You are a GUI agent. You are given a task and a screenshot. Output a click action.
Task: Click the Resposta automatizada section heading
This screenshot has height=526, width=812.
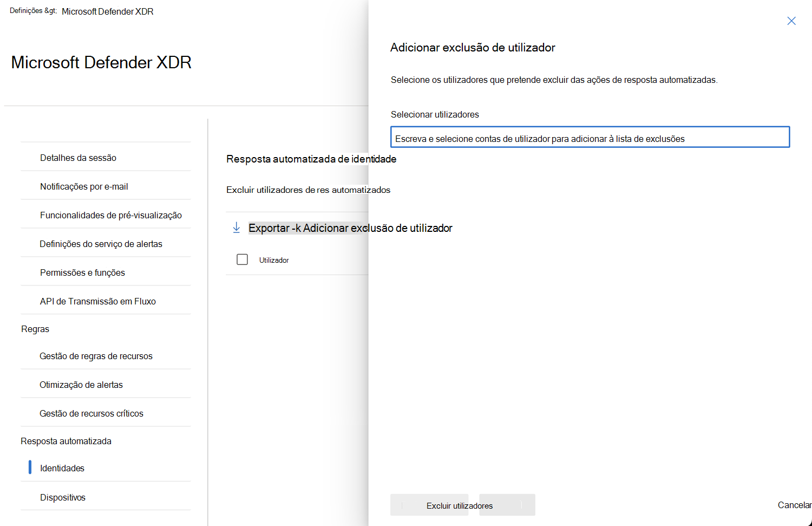(x=66, y=441)
